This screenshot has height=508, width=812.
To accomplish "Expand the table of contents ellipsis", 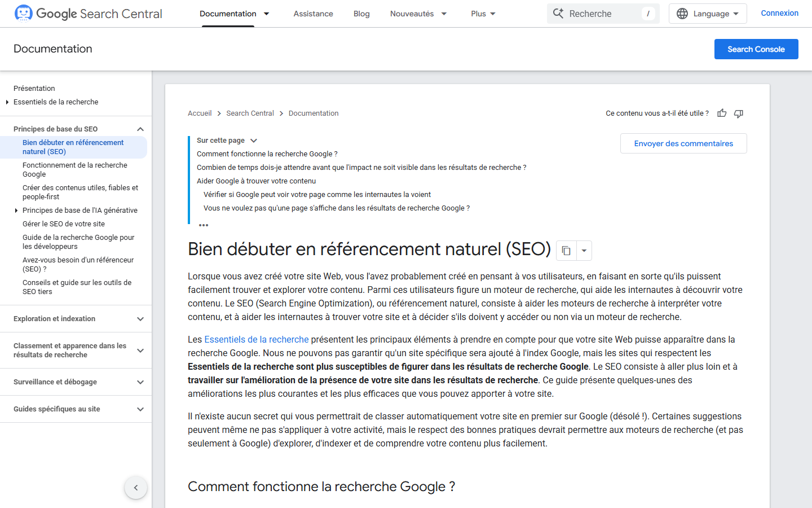I will (x=204, y=225).
